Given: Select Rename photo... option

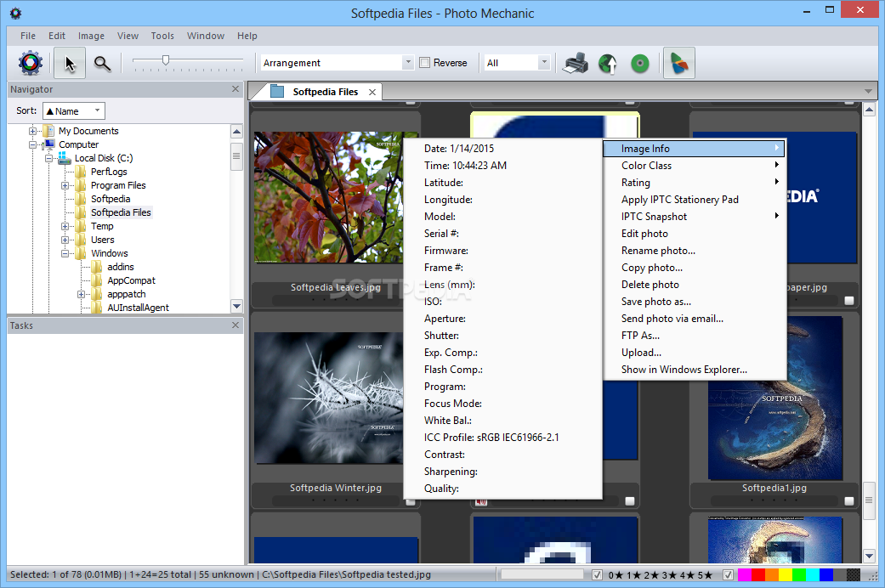Looking at the screenshot, I should (x=695, y=250).
